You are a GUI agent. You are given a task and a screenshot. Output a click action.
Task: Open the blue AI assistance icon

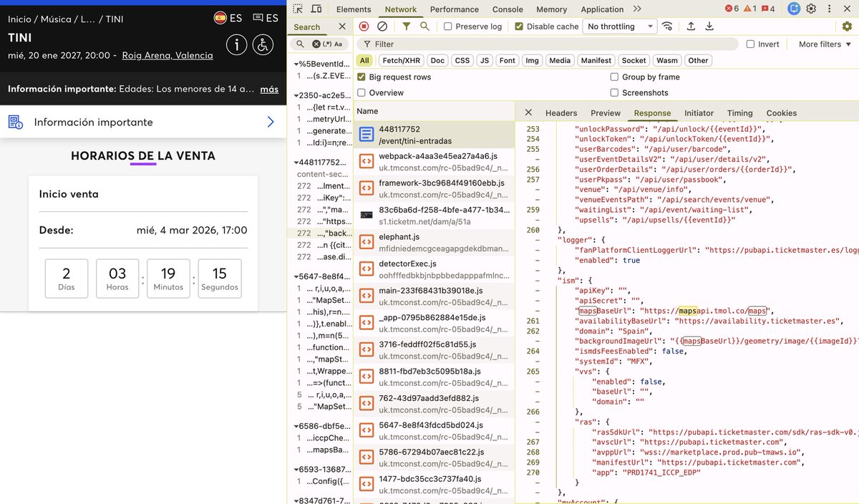[x=793, y=9]
